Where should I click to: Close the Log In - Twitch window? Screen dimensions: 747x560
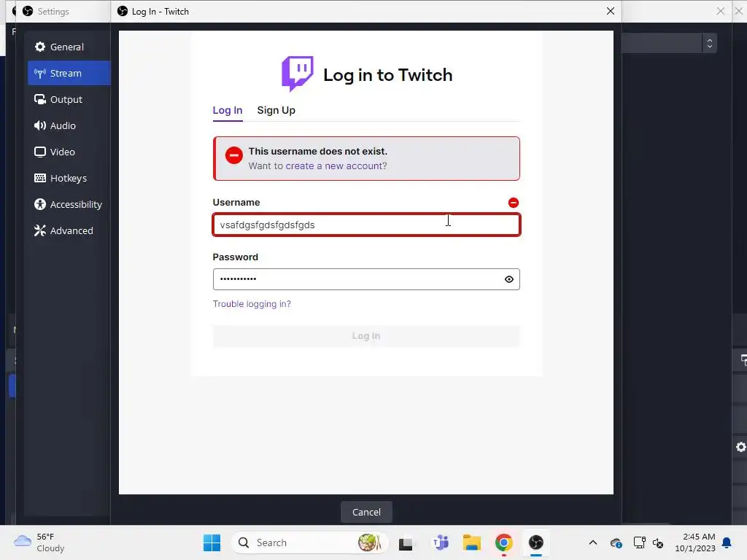point(611,11)
